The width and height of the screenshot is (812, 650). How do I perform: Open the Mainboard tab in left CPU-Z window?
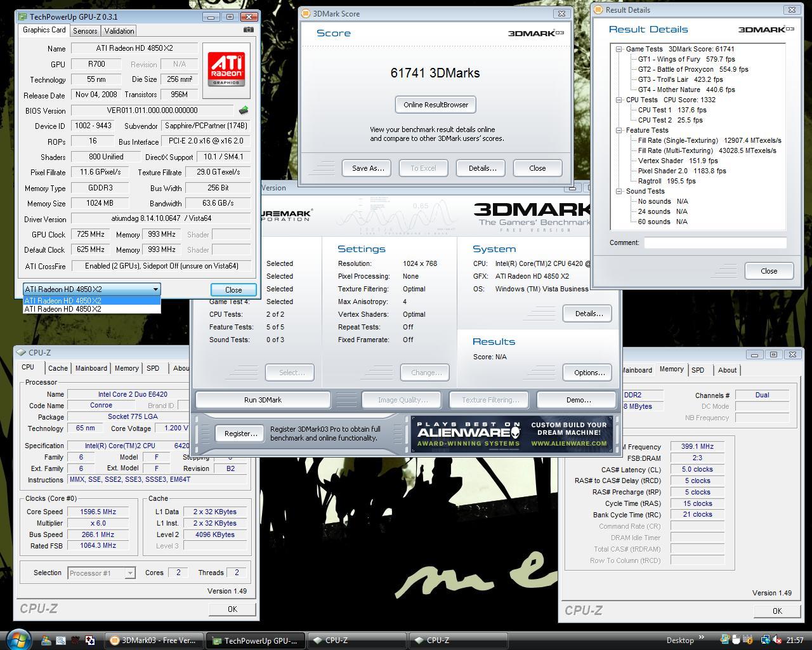[91, 368]
